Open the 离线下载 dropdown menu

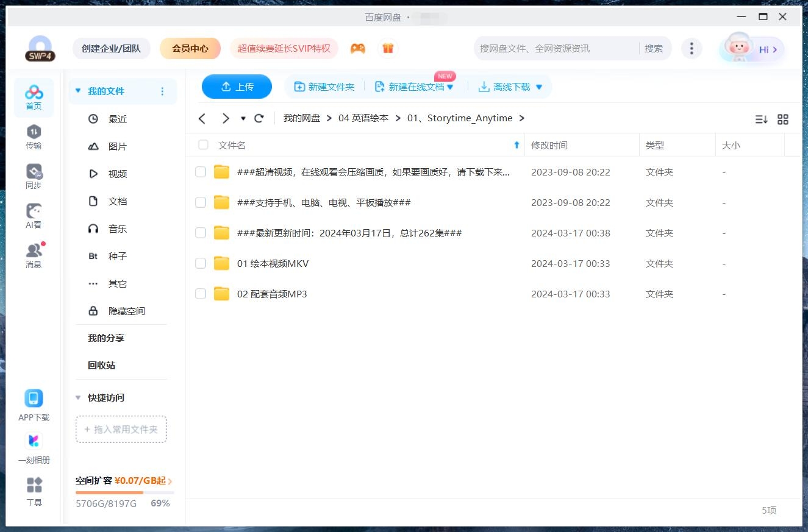(538, 87)
